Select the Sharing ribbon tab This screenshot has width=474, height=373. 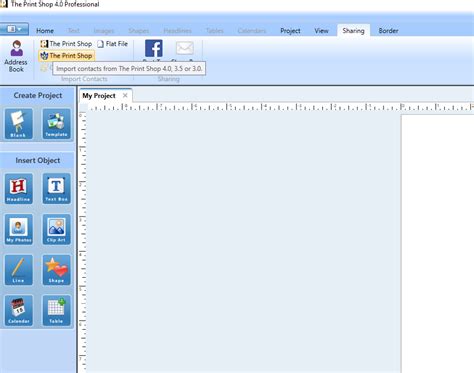click(353, 31)
